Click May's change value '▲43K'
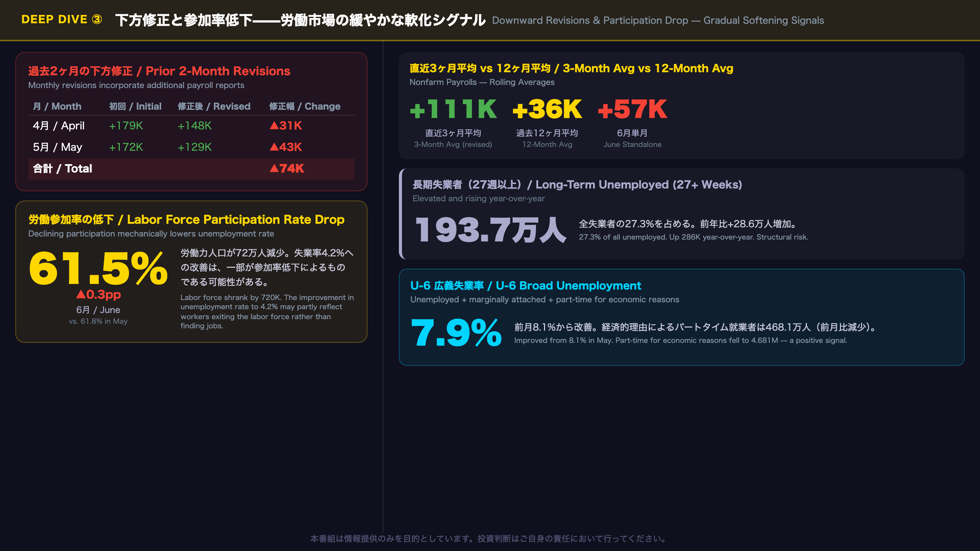This screenshot has height=551, width=980. coord(286,147)
